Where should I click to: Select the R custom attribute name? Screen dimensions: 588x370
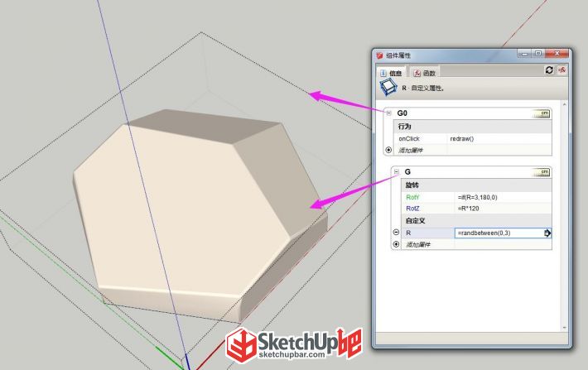[x=408, y=233]
